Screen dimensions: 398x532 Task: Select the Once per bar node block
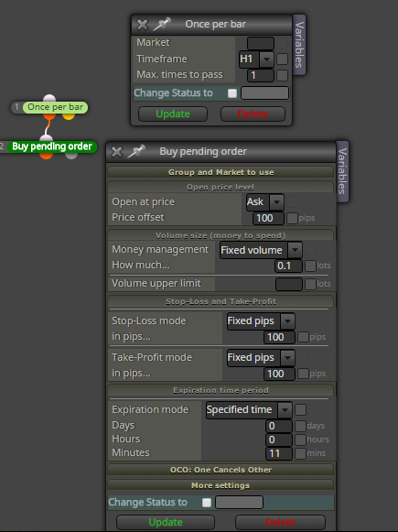point(55,107)
